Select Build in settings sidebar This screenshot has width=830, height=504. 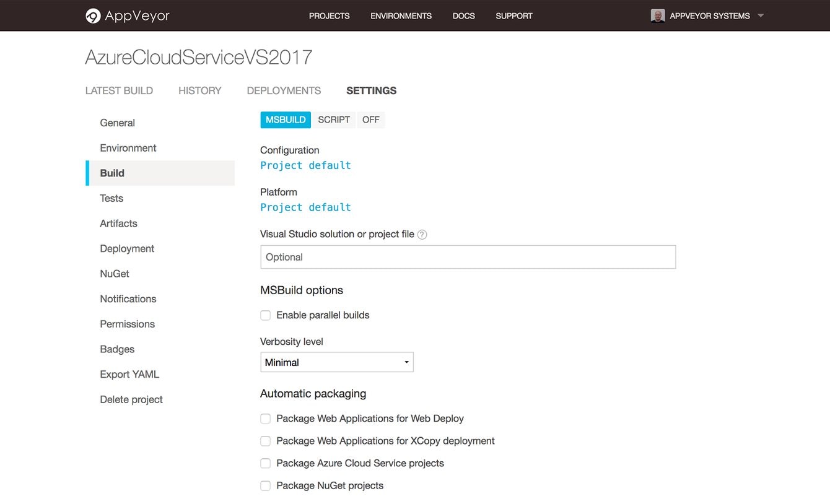pyautogui.click(x=160, y=173)
